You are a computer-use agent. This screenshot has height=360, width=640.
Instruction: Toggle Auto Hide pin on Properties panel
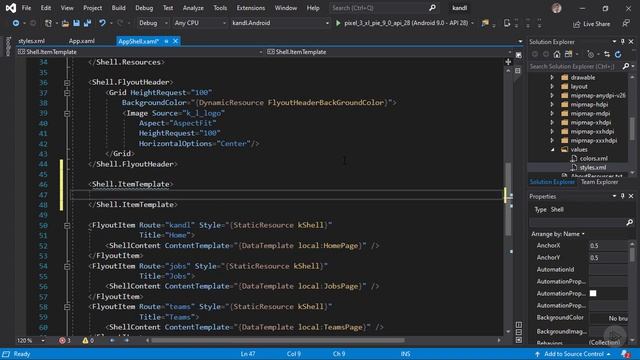click(x=622, y=196)
